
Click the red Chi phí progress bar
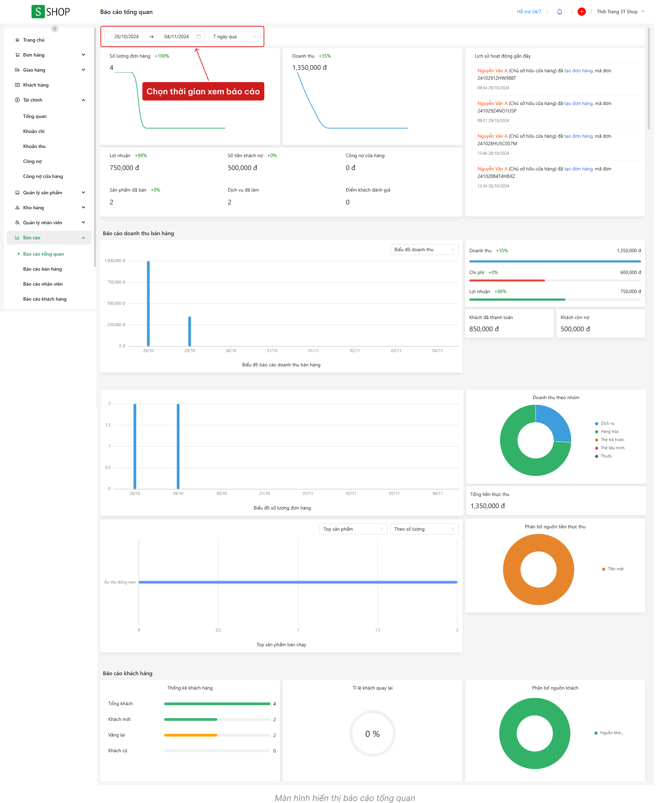507,281
